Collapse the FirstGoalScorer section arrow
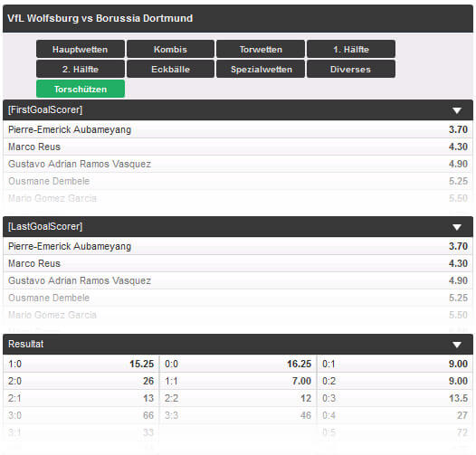The height and width of the screenshot is (455, 476). click(x=457, y=110)
